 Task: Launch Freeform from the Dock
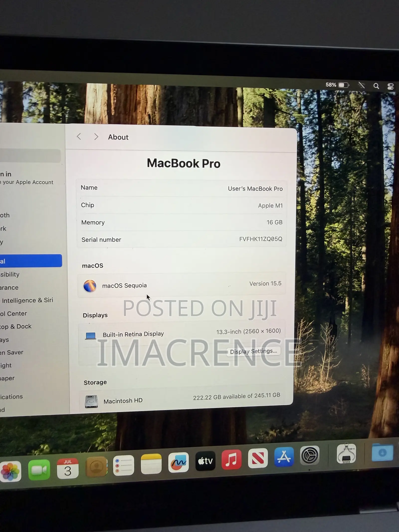178,462
